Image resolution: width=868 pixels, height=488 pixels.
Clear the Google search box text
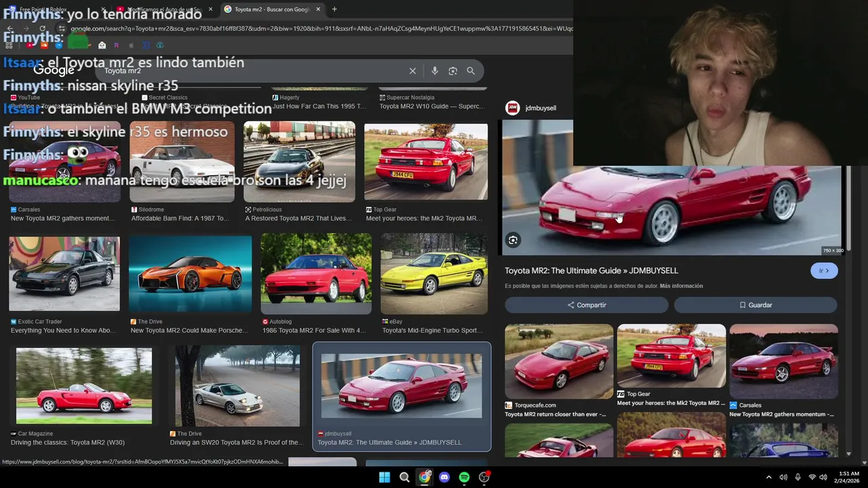[412, 71]
